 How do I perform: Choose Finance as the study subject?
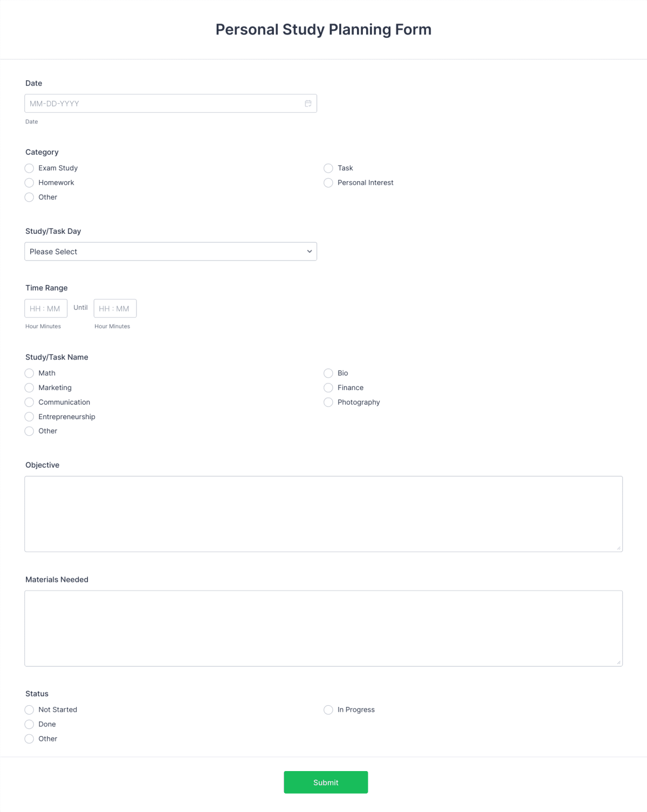[328, 387]
